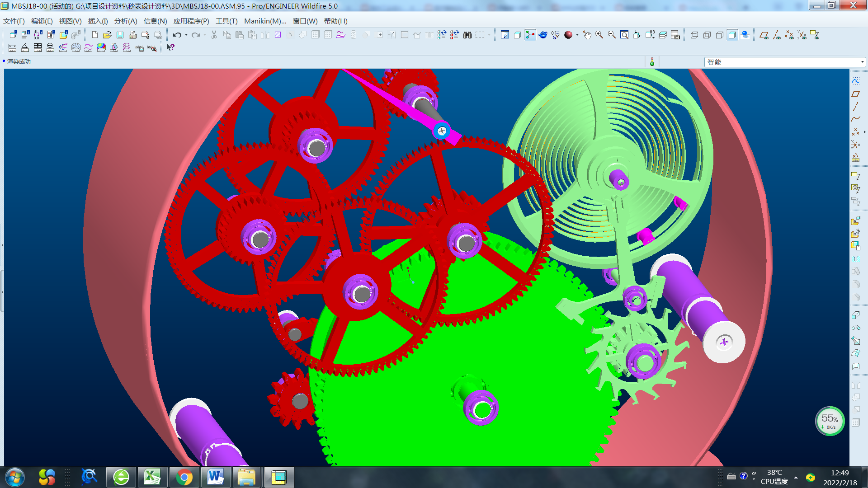
Task: Expand the appearance gallery dropdown arrow
Action: pos(577,35)
